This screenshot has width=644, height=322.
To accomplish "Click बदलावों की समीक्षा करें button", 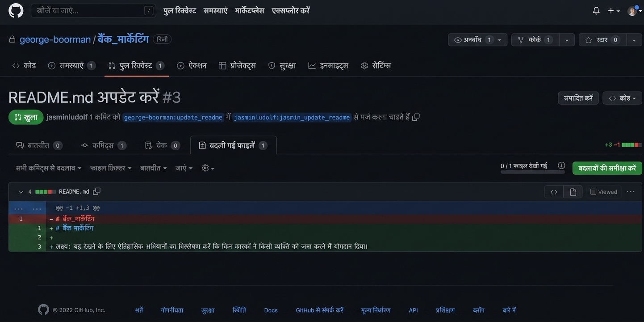I will point(607,168).
